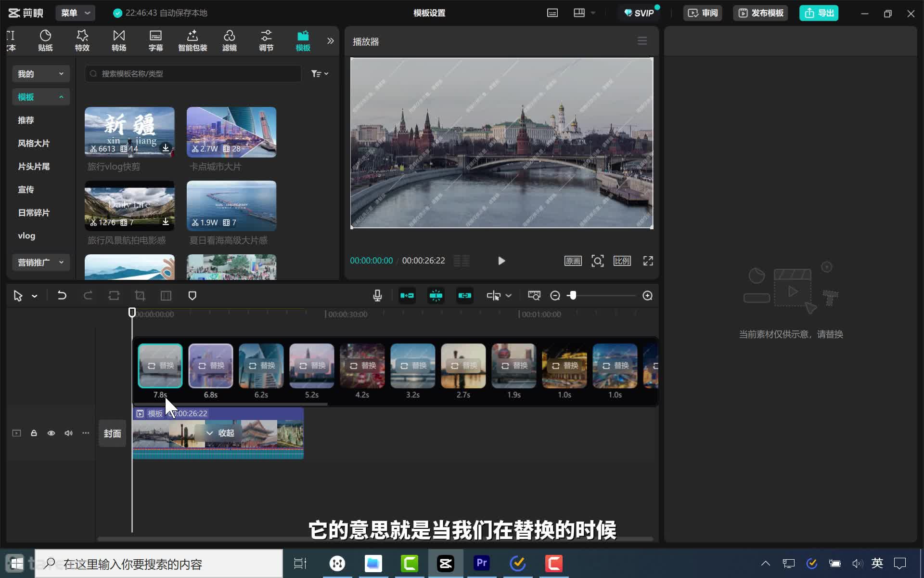Redo the last action
Viewport: 924px width, 578px height.
[x=88, y=295]
